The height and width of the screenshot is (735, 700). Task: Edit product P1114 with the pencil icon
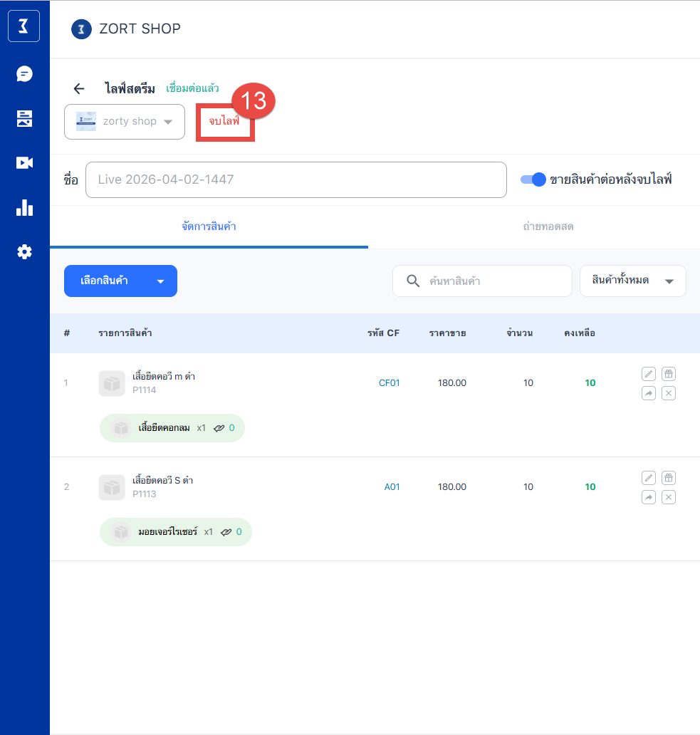tap(648, 374)
